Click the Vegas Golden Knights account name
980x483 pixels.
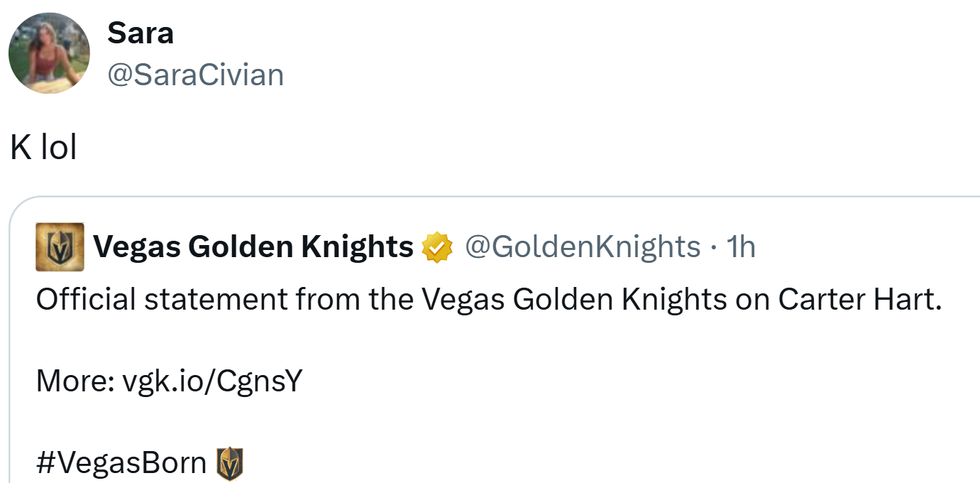coord(253,247)
